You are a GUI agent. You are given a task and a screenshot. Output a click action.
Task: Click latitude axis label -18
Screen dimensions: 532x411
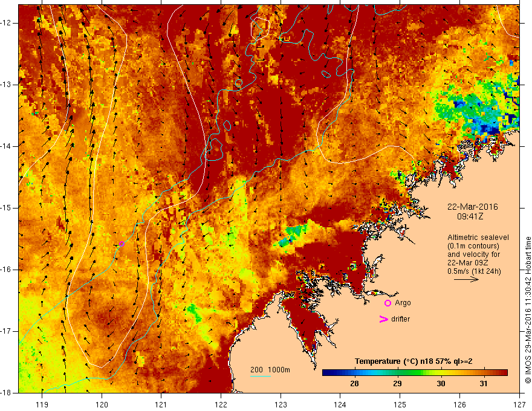point(7,393)
